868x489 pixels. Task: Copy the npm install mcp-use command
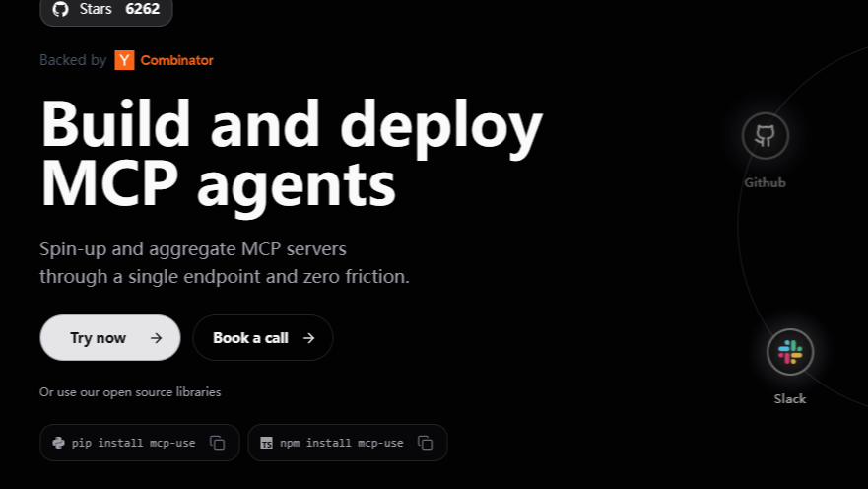tap(426, 443)
